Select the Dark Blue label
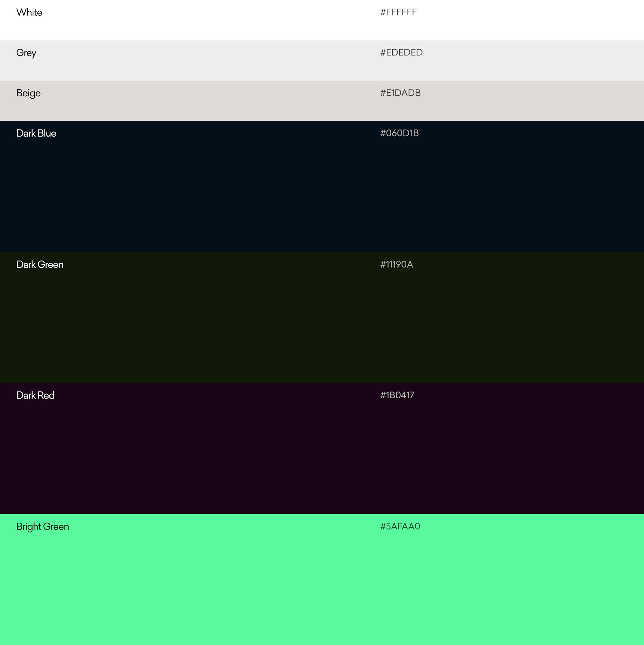The height and width of the screenshot is (645, 644). pyautogui.click(x=36, y=133)
